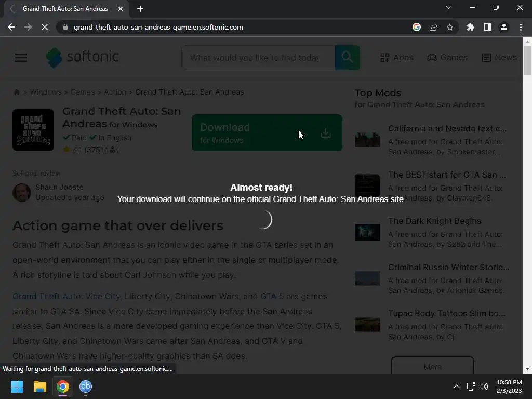Click the network tray icon

pos(471,387)
